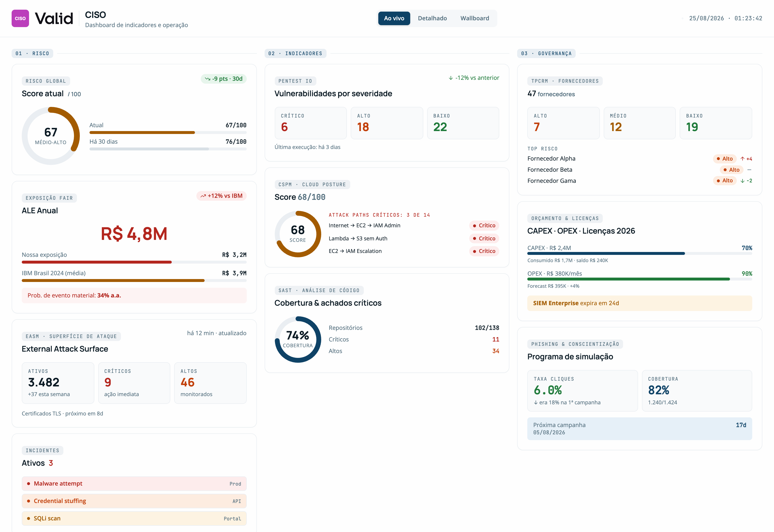Click the red dot on Malware attempt row
This screenshot has height=532, width=774.
29,484
